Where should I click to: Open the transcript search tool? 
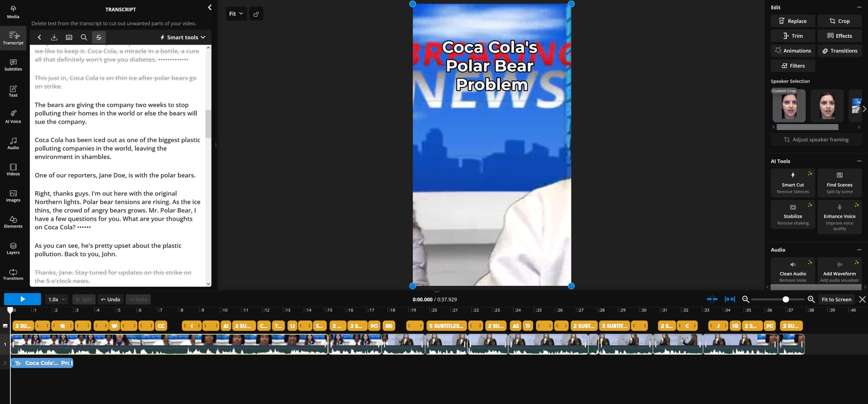[x=84, y=37]
